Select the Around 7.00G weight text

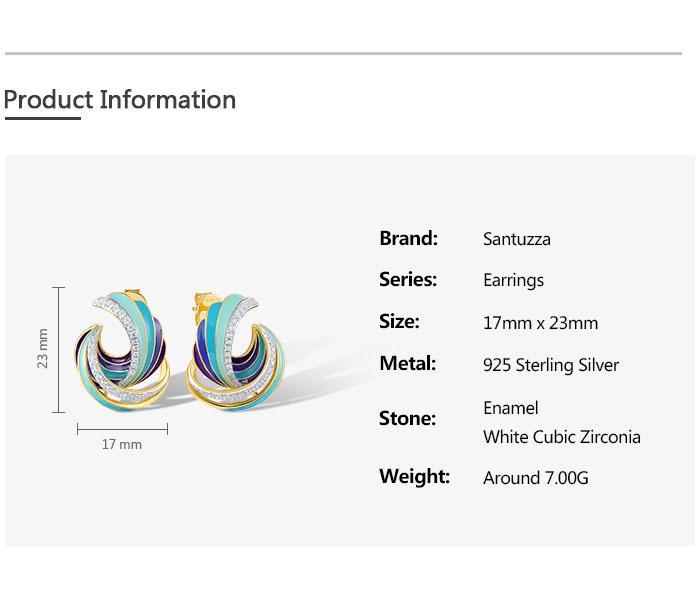[x=535, y=478]
